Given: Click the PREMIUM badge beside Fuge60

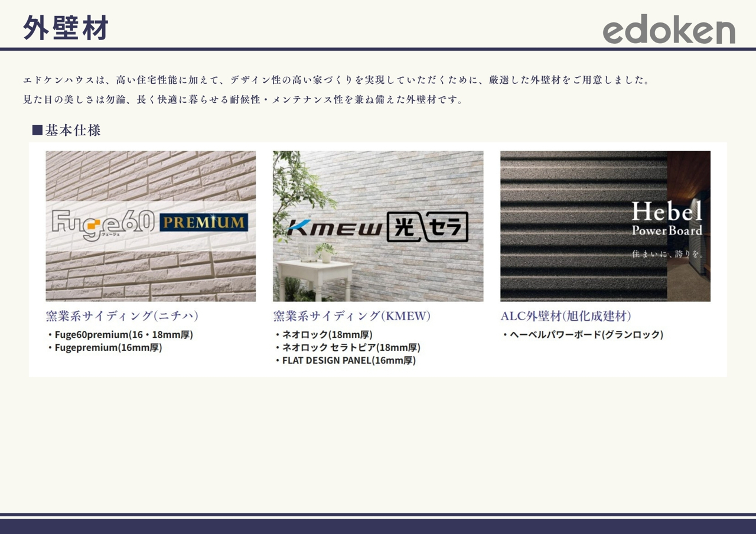Looking at the screenshot, I should pos(204,223).
